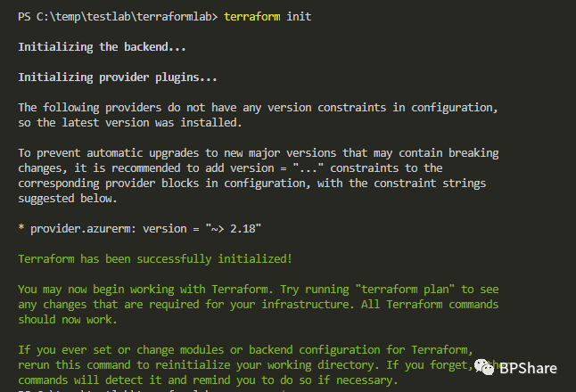The width and height of the screenshot is (576, 392).
Task: Click the 'The following providers' sentence start
Action: [90, 108]
